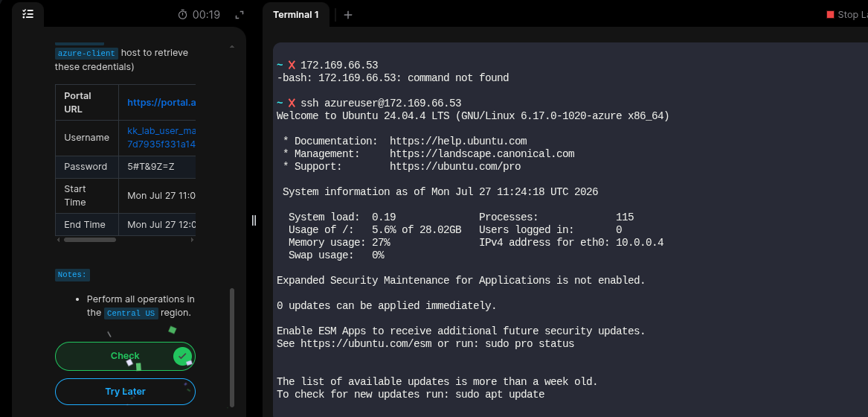Click the 'azure-client' code label
The height and width of the screenshot is (417, 868).
pyautogui.click(x=86, y=53)
